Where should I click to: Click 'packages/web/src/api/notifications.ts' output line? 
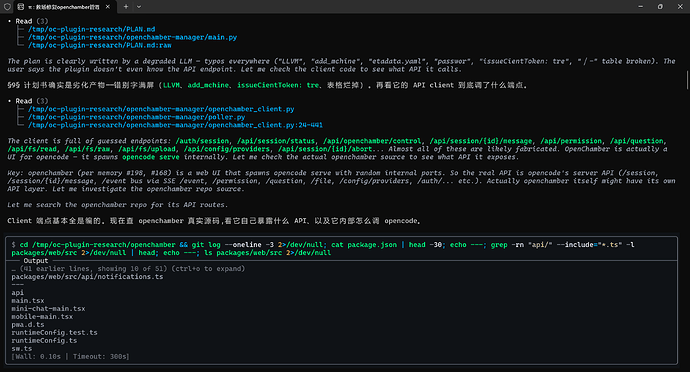click(87, 276)
